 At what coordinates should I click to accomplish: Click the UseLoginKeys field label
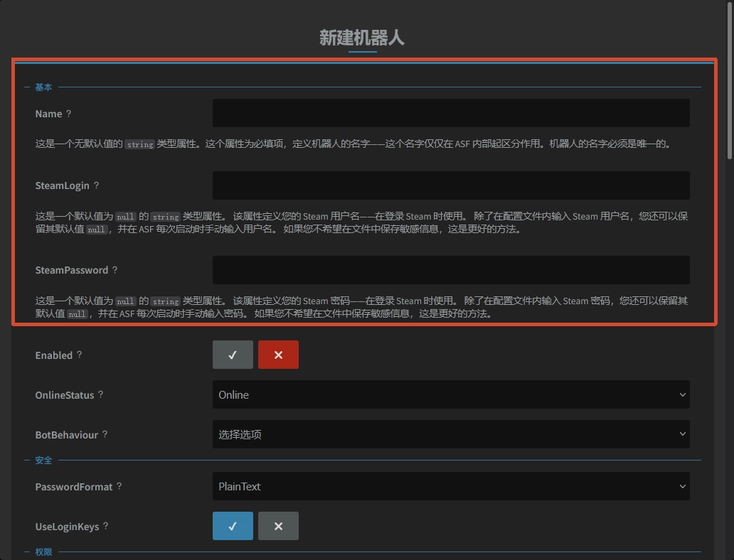(x=67, y=527)
